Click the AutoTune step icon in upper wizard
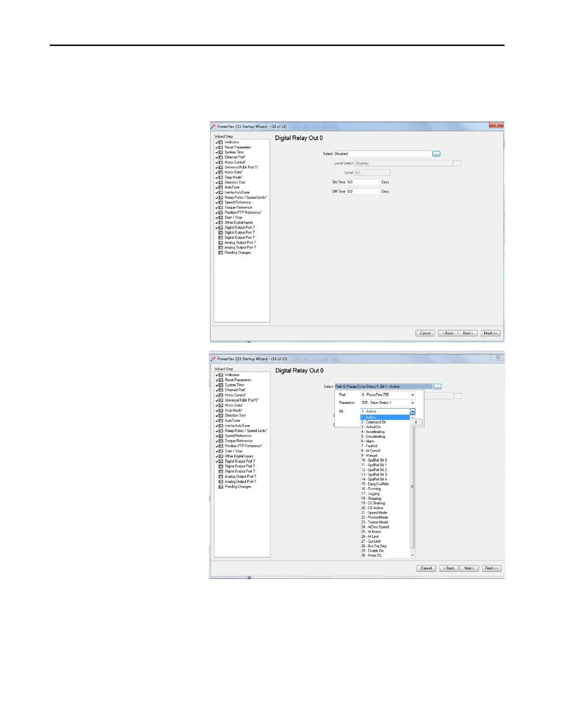This screenshot has width=563, height=728. pyautogui.click(x=221, y=188)
